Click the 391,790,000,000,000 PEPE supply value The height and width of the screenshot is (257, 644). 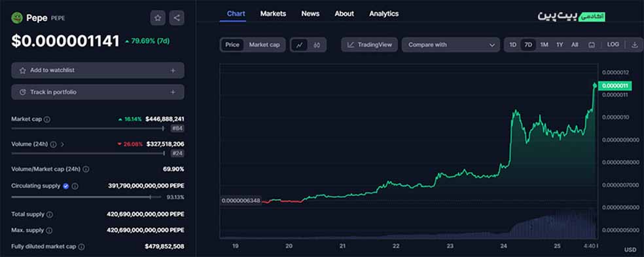tap(146, 186)
